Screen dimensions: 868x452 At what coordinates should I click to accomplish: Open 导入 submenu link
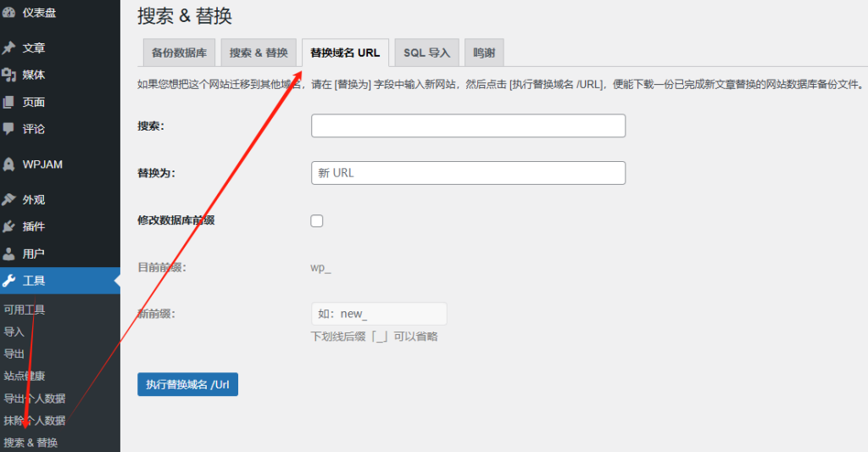pyautogui.click(x=14, y=332)
